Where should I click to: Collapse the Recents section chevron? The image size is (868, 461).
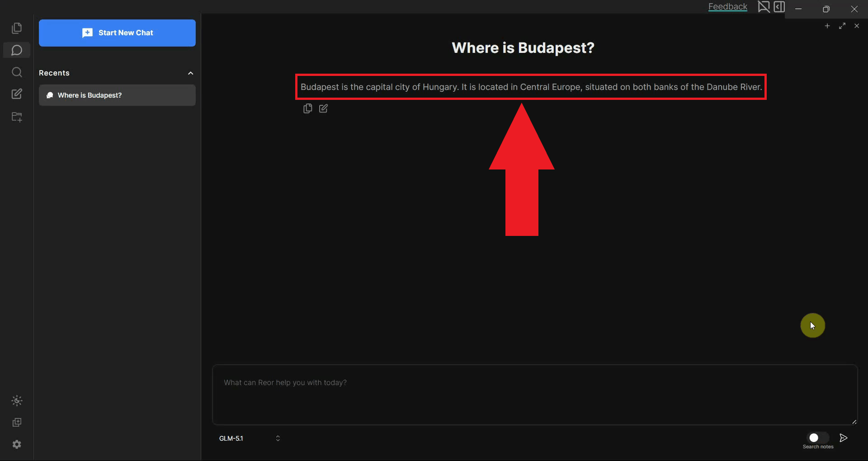tap(191, 73)
